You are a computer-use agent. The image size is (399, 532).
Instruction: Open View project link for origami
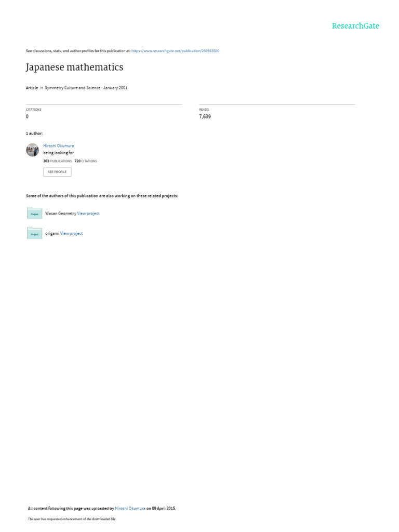click(71, 233)
